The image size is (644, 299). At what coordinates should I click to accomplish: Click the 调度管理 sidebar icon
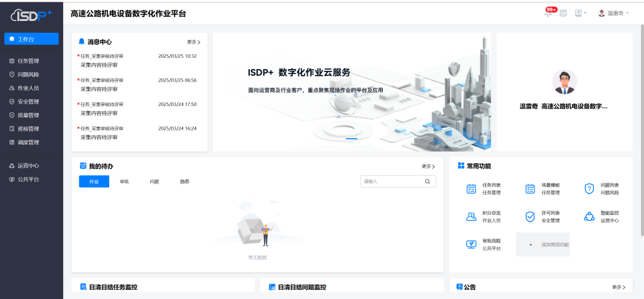coord(11,142)
